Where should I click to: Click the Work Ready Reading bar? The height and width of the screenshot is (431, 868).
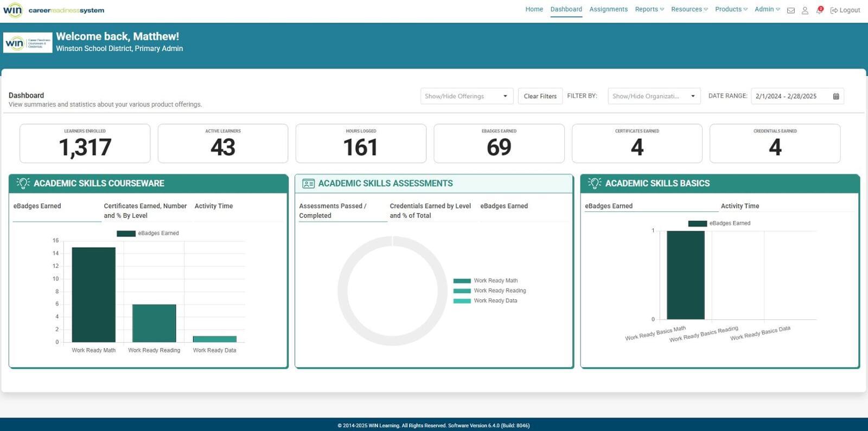click(x=154, y=323)
